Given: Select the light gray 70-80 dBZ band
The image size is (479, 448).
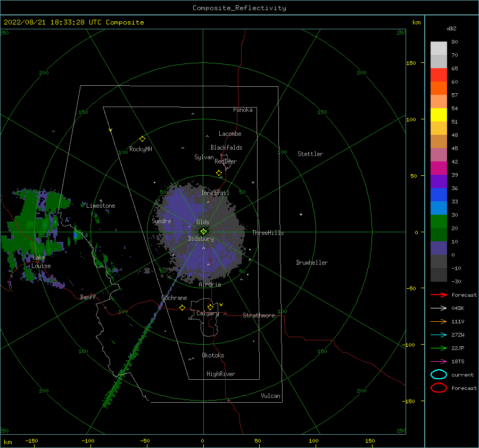Looking at the screenshot, I should pyautogui.click(x=439, y=48).
